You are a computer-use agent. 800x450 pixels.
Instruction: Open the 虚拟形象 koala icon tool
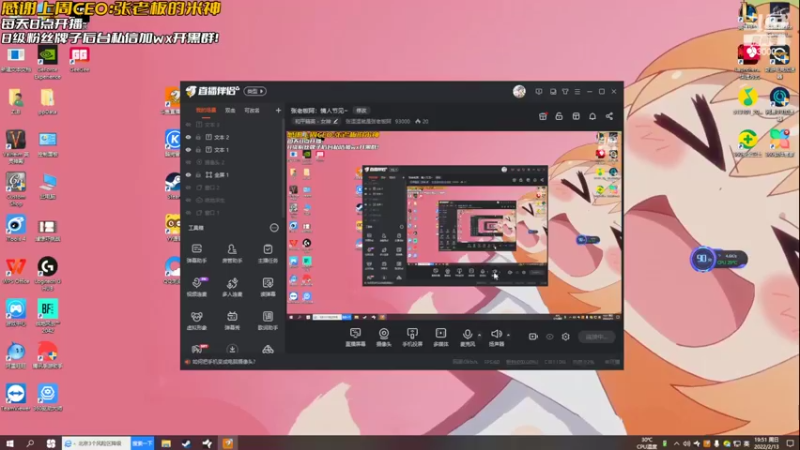[x=196, y=320]
